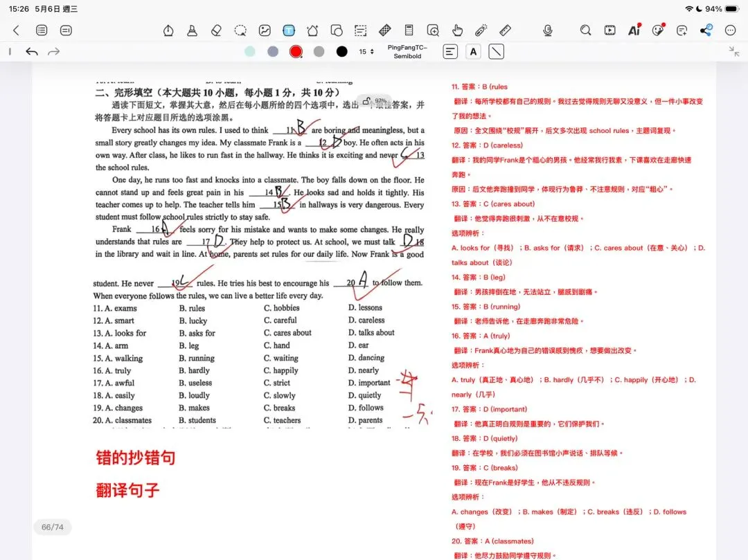Open text alignment options
Viewport: 748px width, 560px height.
(x=450, y=51)
